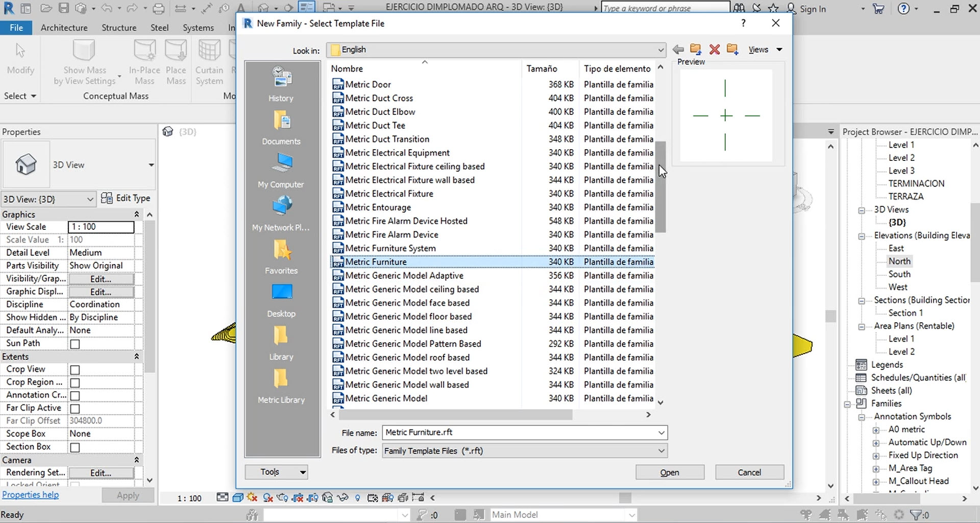This screenshot has height=523, width=980.
Task: Undo the last action in Revit
Action: pyautogui.click(x=106, y=8)
